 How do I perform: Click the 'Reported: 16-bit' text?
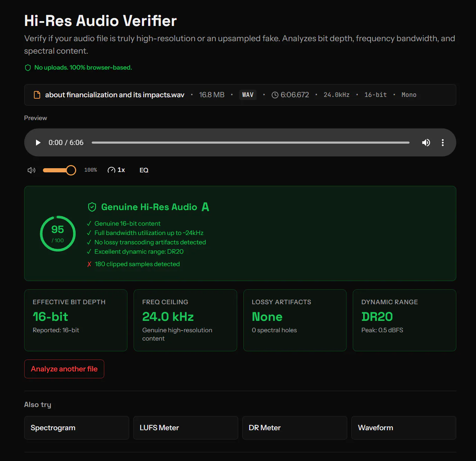(56, 330)
